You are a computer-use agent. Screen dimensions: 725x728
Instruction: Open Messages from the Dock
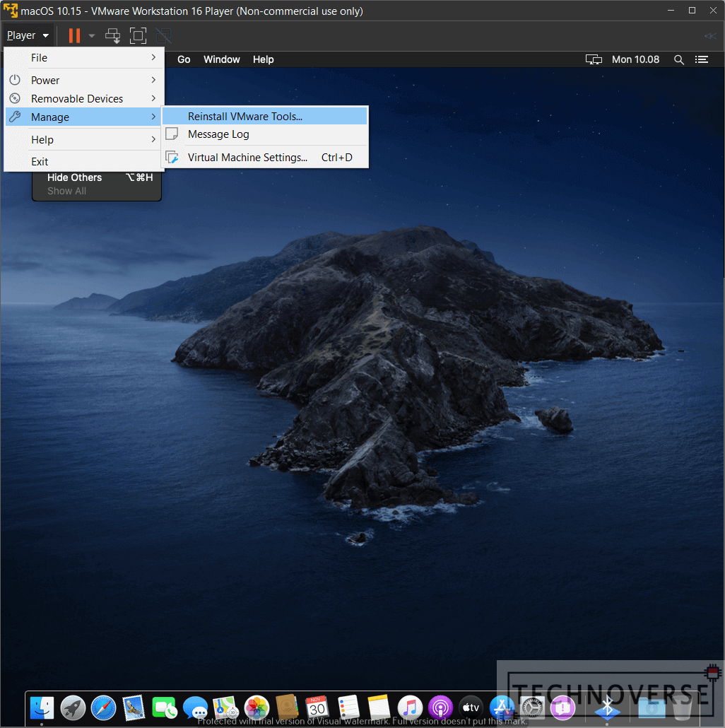pyautogui.click(x=195, y=708)
